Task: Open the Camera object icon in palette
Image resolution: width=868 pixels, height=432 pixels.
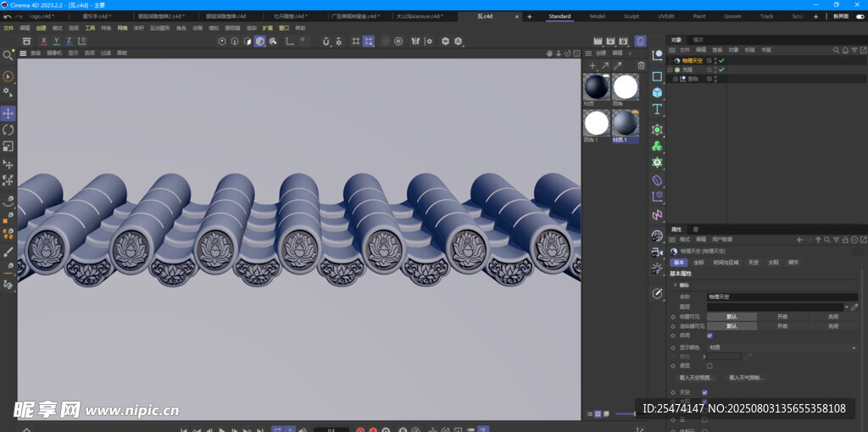Action: coord(657,252)
